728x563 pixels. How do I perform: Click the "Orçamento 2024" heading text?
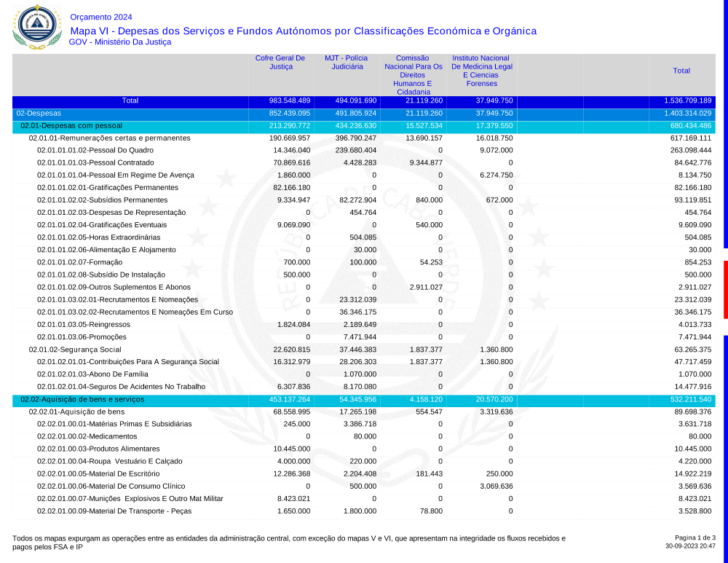coord(101,17)
